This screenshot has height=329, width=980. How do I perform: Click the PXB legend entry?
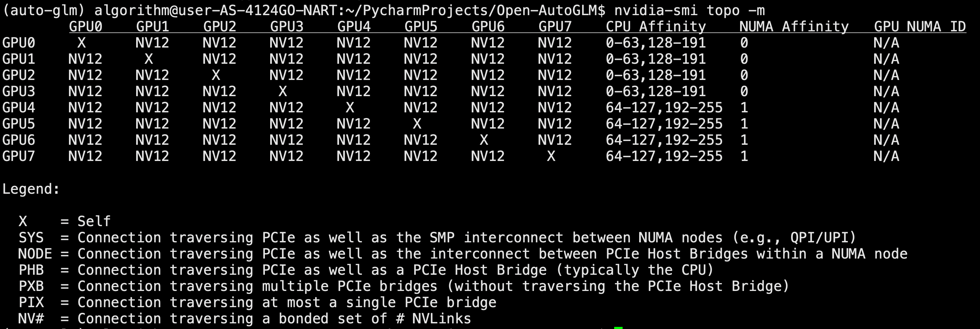click(x=31, y=286)
